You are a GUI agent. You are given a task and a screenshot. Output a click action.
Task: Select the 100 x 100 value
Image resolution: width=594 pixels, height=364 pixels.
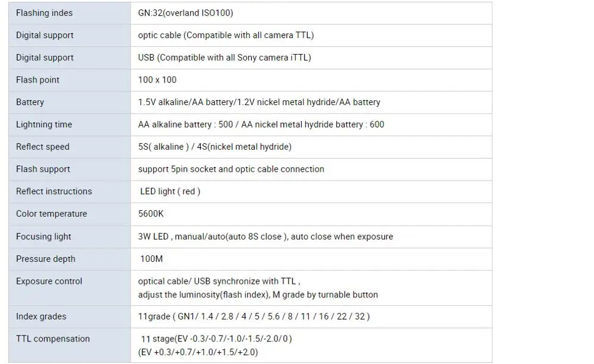[157, 80]
